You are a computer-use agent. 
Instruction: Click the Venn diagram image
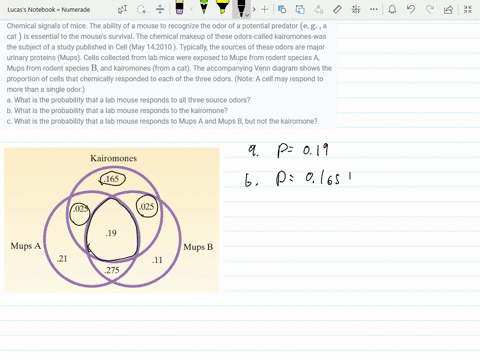(x=112, y=220)
